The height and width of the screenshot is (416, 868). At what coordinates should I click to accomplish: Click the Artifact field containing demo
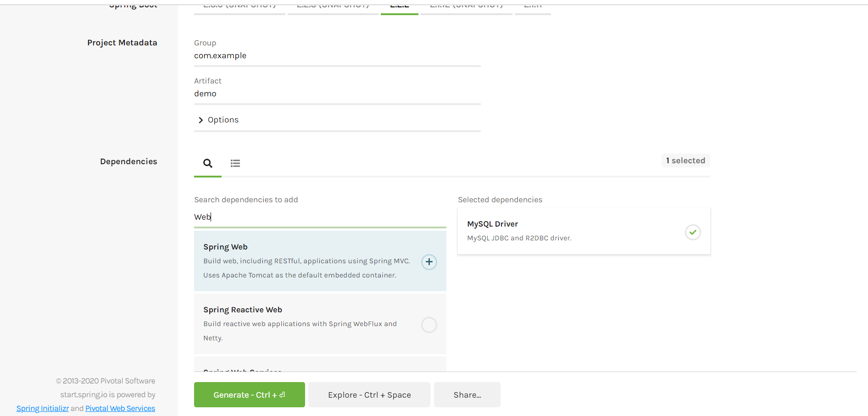click(337, 94)
